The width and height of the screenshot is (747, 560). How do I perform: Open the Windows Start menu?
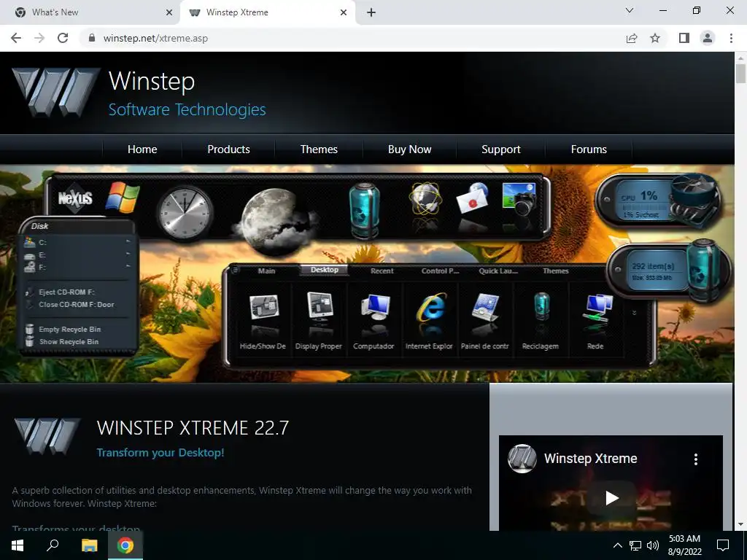tap(18, 545)
